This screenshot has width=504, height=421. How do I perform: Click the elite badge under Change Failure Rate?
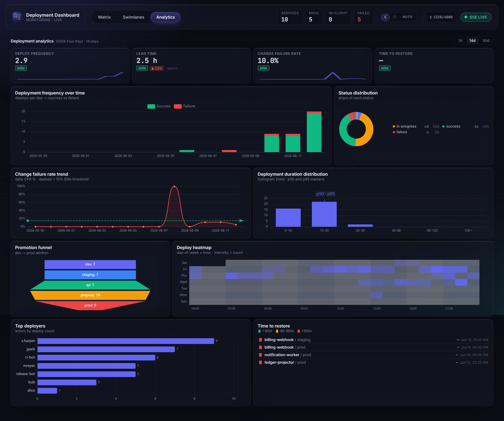click(263, 68)
